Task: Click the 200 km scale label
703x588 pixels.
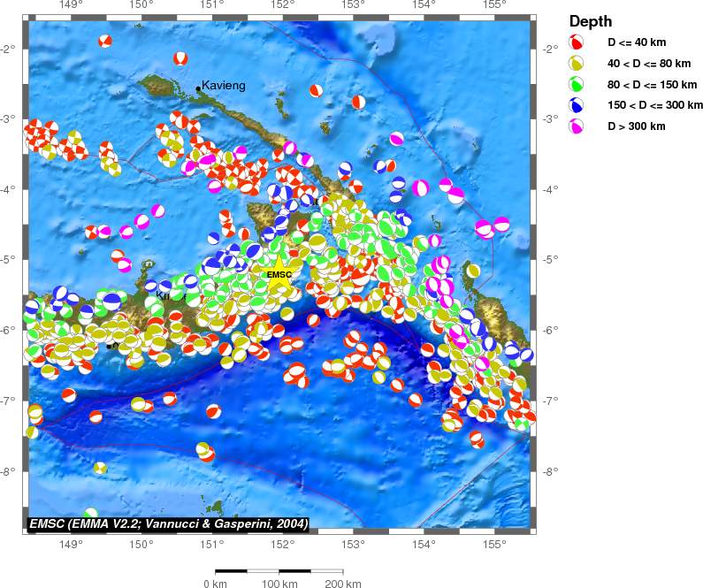Action: [x=342, y=584]
